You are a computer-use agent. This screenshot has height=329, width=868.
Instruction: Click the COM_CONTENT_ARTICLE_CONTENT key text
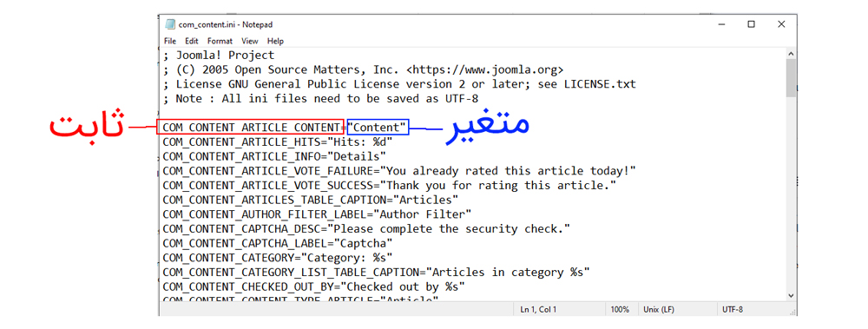[251, 128]
